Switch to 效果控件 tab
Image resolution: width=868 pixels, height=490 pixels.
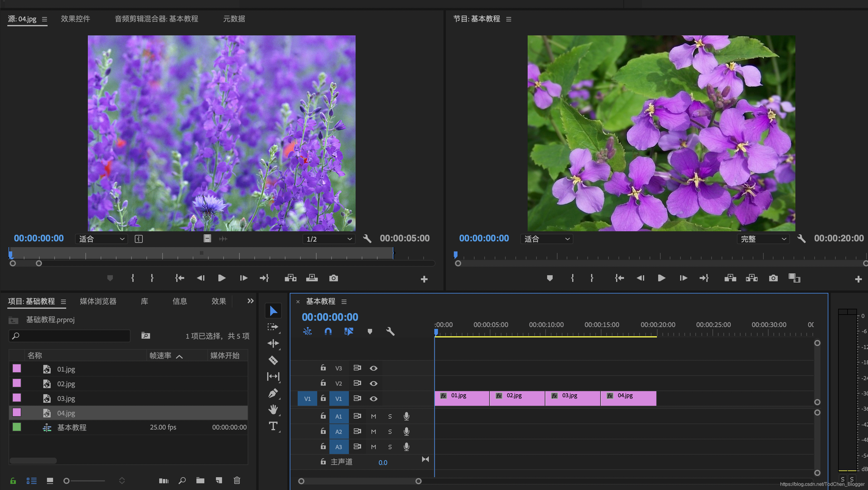pos(75,19)
